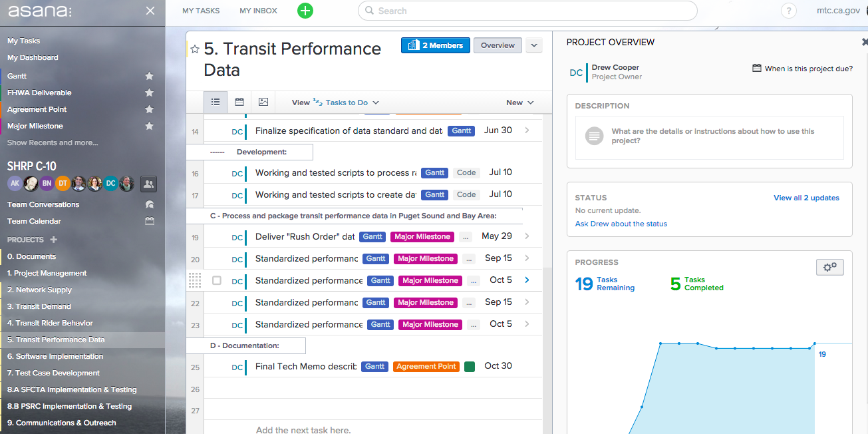
Task: Expand the New dropdown above the task list
Action: tap(519, 103)
